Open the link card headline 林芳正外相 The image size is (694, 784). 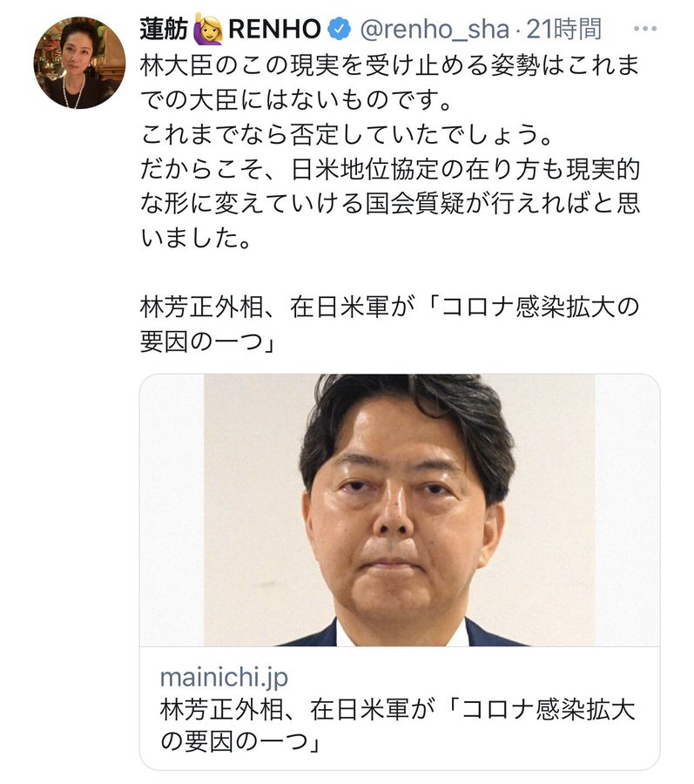tap(398, 726)
